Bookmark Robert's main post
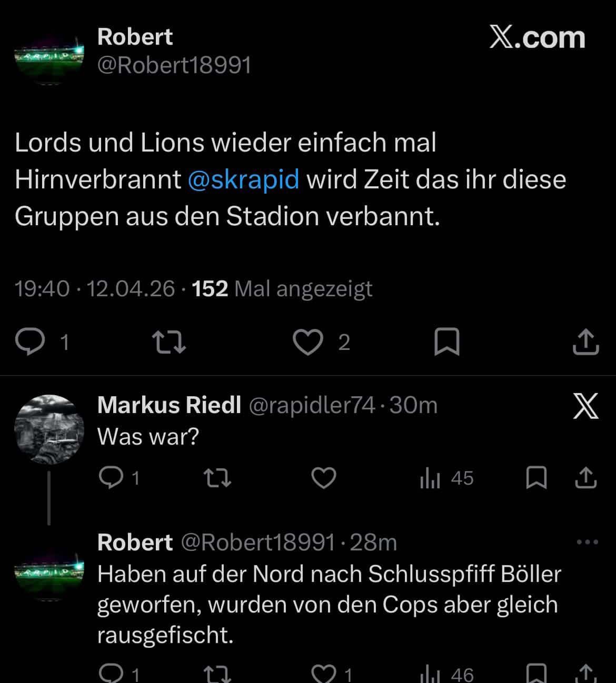The height and width of the screenshot is (683, 616). coord(446,342)
